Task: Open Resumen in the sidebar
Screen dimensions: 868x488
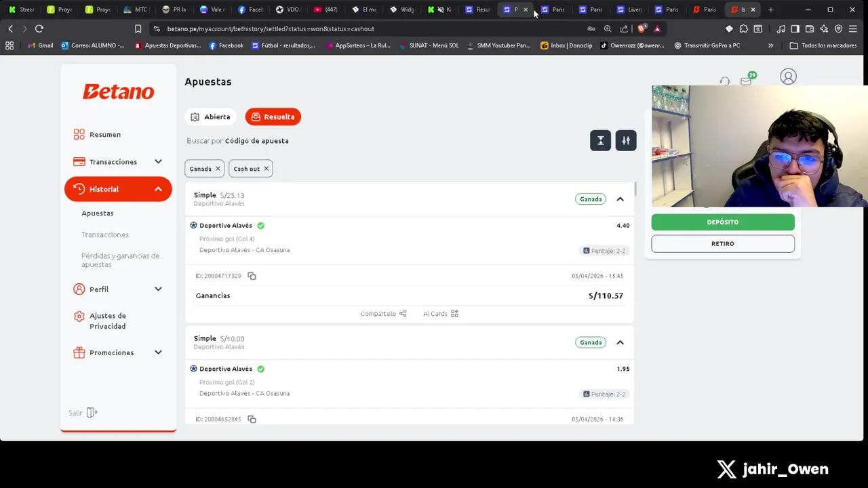Action: tap(104, 134)
